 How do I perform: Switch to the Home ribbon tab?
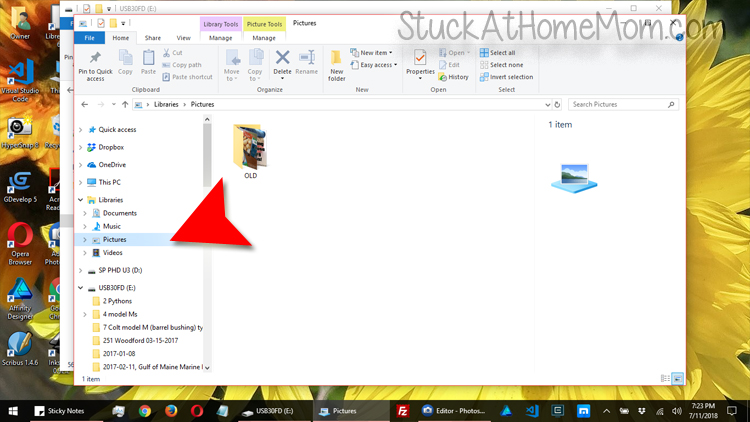121,38
